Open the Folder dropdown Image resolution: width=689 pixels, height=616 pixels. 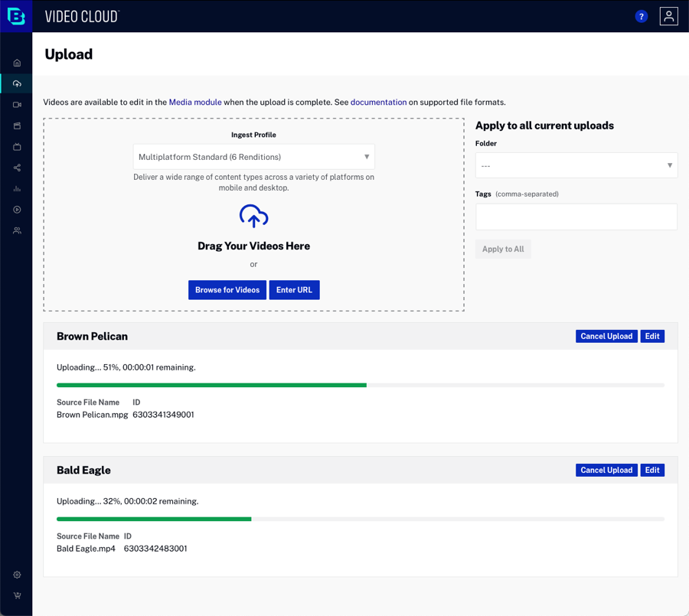[576, 165]
